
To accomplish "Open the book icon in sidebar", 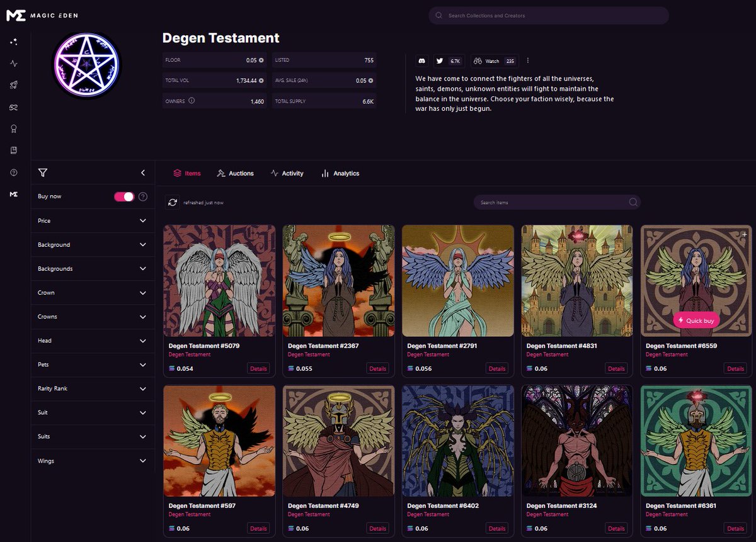I will point(14,150).
